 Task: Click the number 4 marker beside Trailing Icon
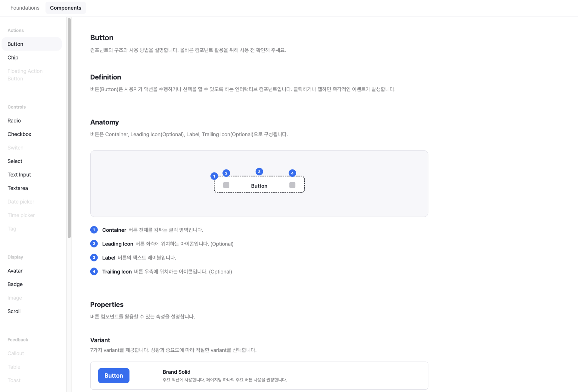click(x=94, y=272)
